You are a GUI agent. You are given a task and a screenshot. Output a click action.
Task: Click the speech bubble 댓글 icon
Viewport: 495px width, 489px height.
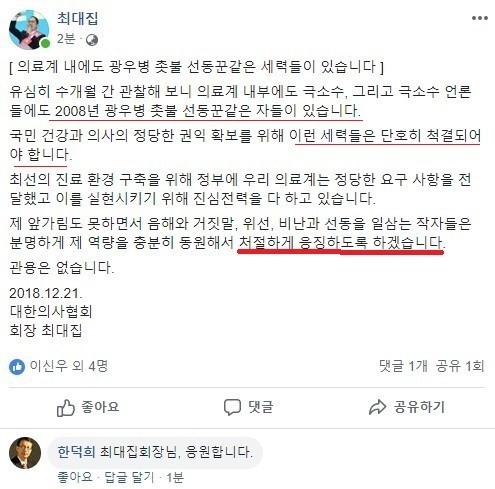232,407
